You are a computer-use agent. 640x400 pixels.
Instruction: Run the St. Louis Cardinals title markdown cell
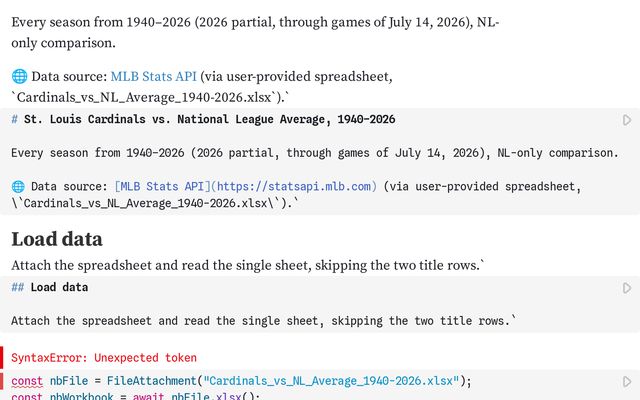[627, 120]
